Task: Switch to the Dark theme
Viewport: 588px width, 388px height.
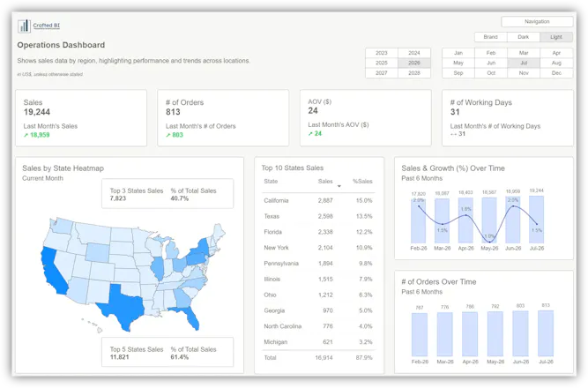Action: tap(523, 37)
